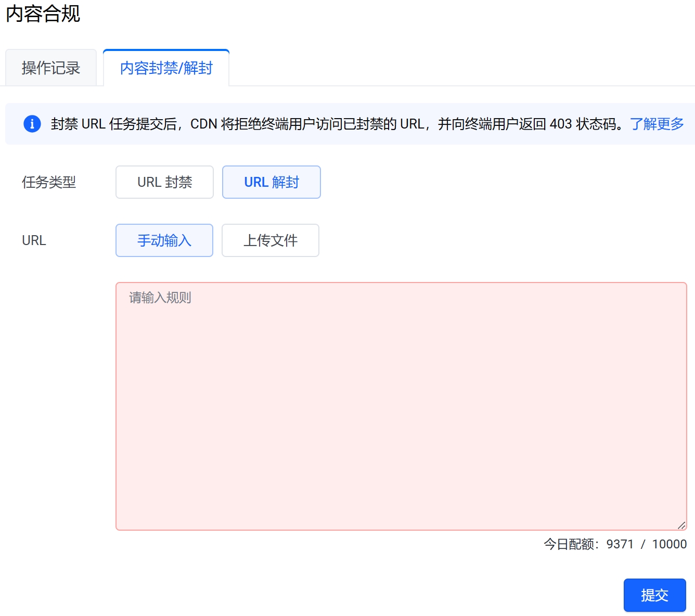Open the 了解更多 link
Image resolution: width=695 pixels, height=616 pixels.
[657, 124]
